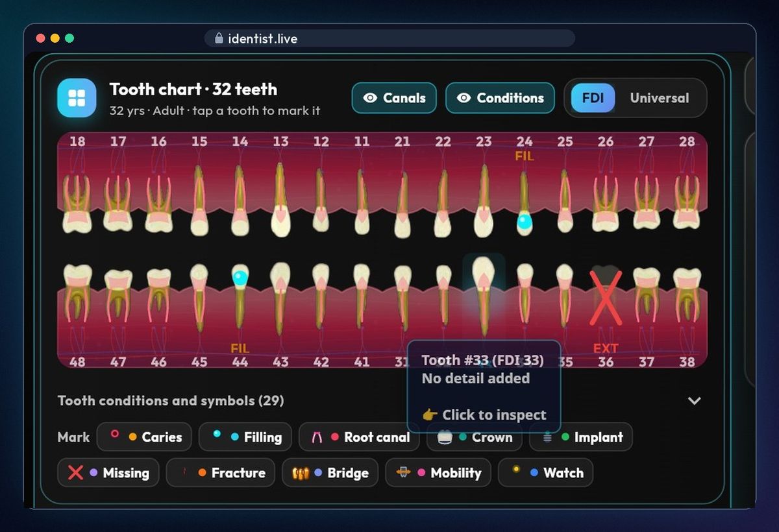Select lower tooth 34

(x=525, y=295)
